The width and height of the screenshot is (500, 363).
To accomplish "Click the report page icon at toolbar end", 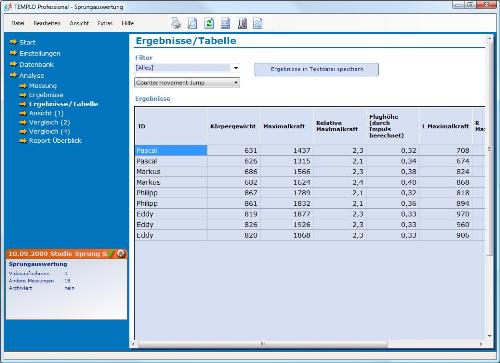I will click(258, 23).
